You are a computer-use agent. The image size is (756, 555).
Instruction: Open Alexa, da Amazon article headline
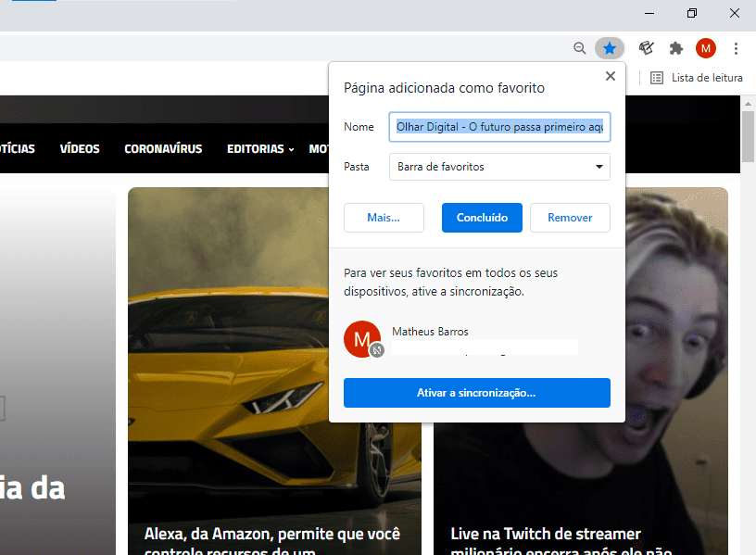(x=272, y=541)
